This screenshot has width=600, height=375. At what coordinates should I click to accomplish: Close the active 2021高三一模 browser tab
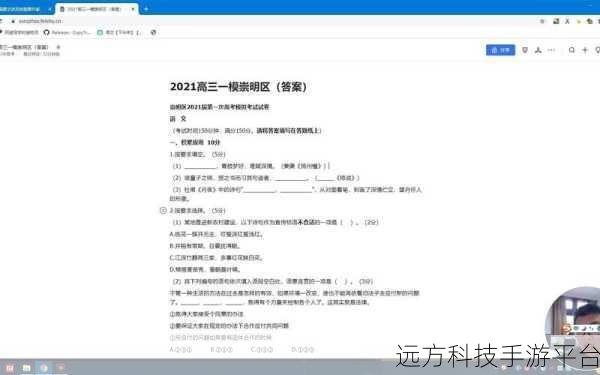pyautogui.click(x=133, y=9)
